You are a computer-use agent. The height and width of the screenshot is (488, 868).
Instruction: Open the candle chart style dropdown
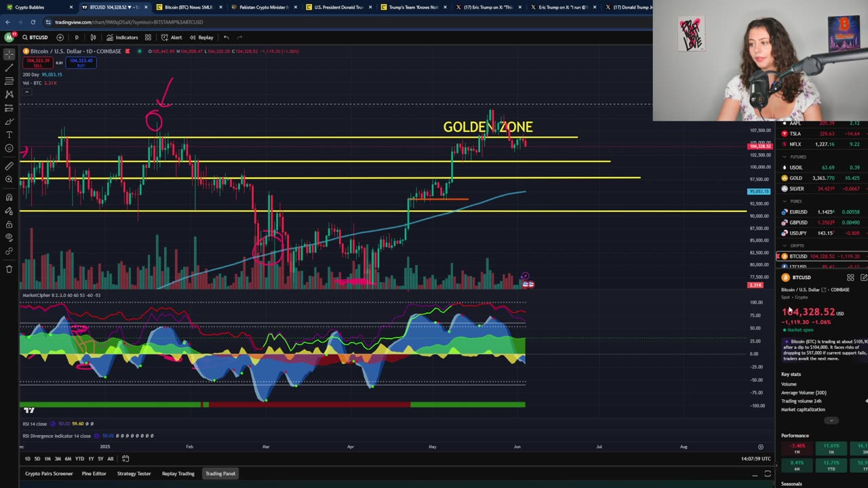tap(93, 37)
